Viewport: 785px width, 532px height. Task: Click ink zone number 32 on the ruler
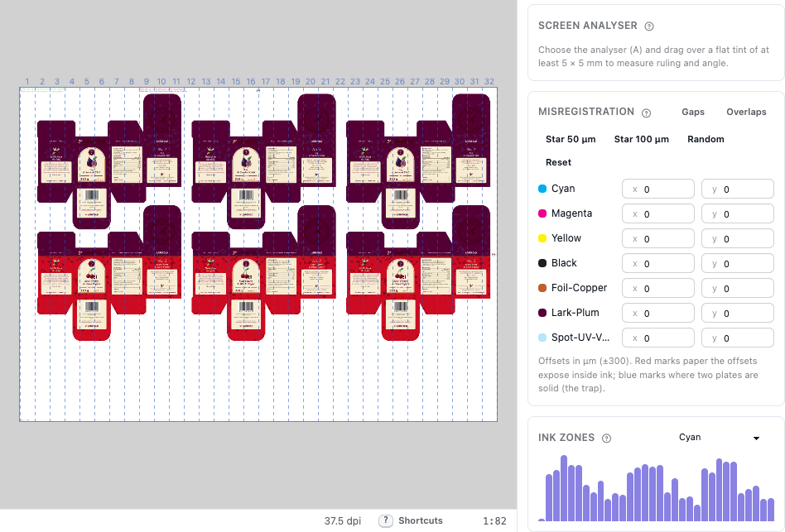tap(489, 82)
